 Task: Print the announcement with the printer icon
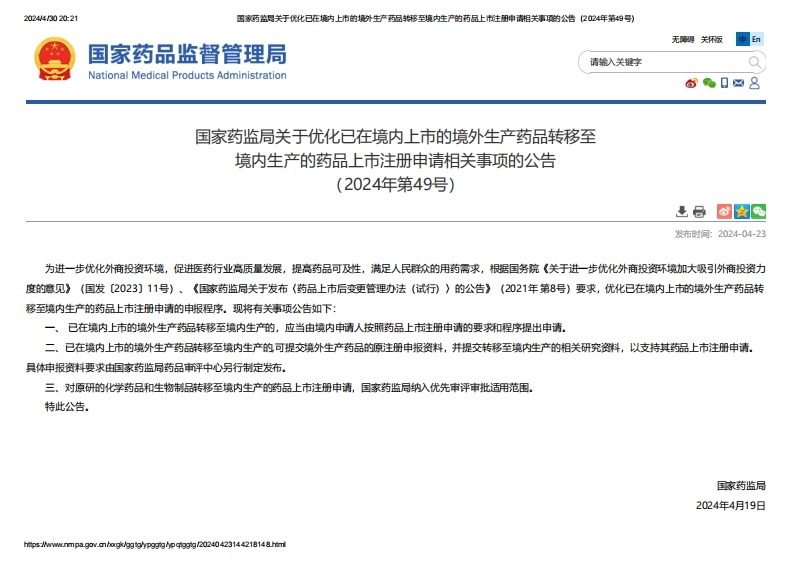(x=699, y=211)
